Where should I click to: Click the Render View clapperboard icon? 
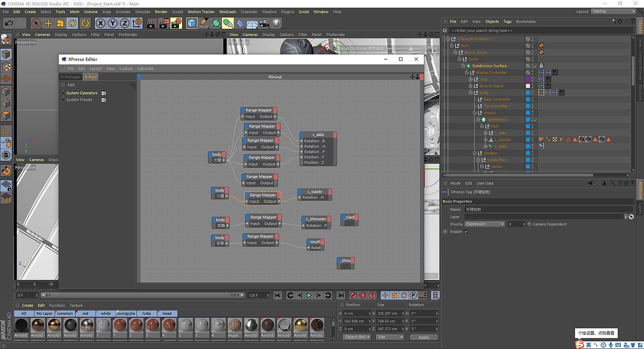point(151,23)
